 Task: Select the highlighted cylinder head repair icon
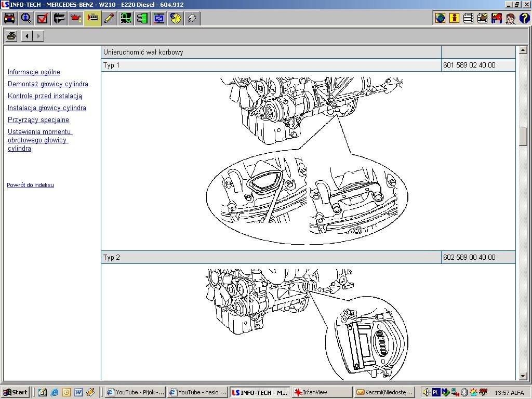[92, 18]
